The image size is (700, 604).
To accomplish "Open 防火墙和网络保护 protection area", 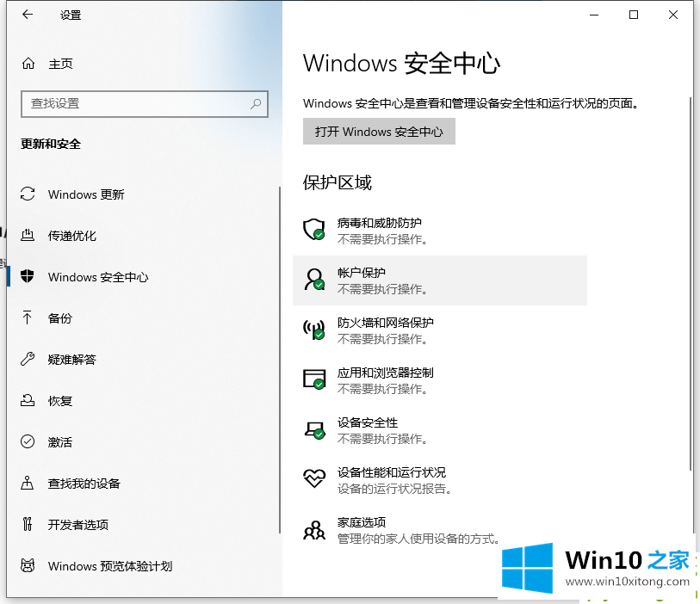I will click(440, 330).
